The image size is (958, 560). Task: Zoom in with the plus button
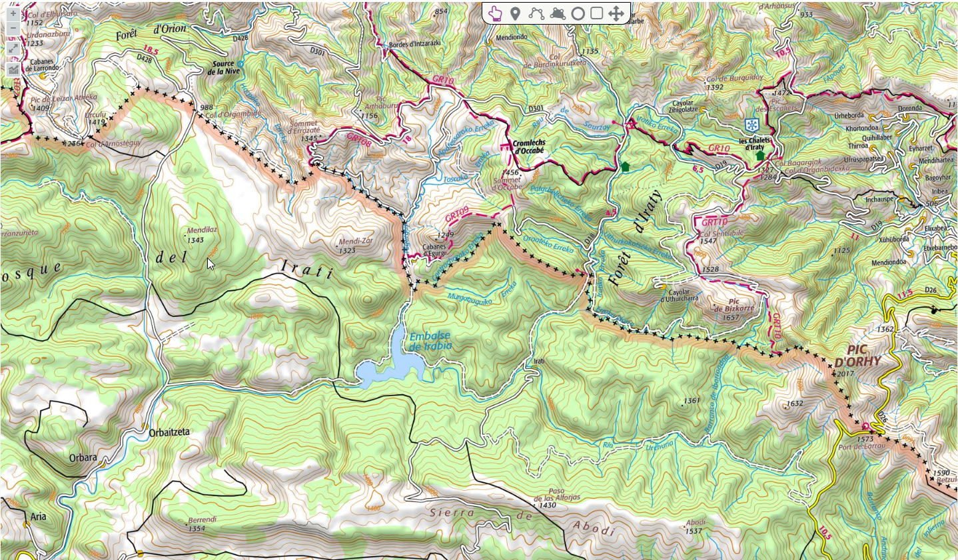click(13, 13)
